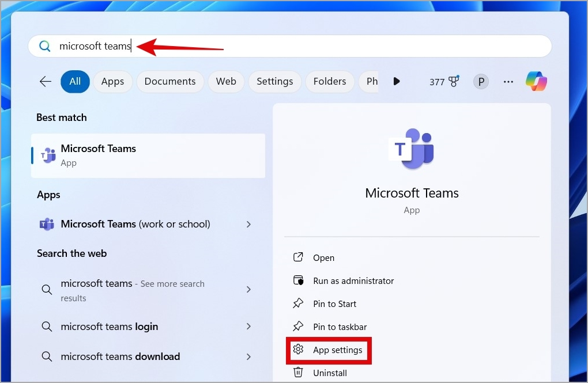Select the Microsoft Teams best match result

148,156
